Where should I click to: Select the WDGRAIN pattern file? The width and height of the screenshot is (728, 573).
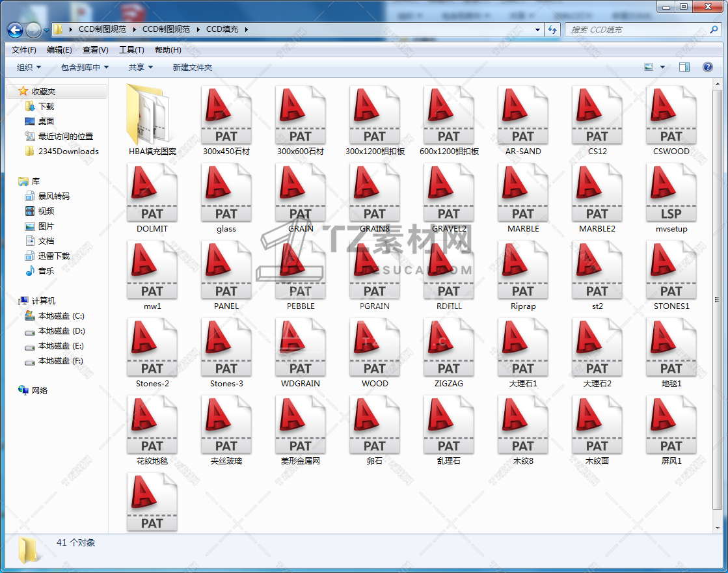click(x=301, y=353)
